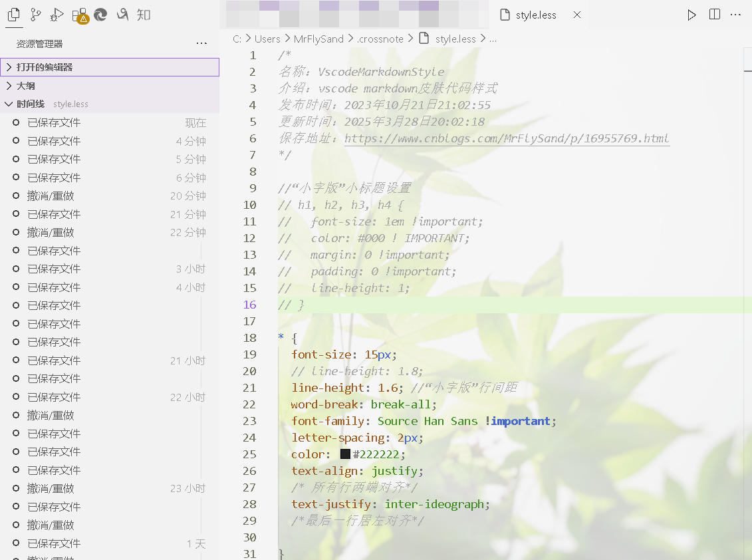Select timeline entry saved 1 天
This screenshot has width=752, height=560.
click(110, 543)
